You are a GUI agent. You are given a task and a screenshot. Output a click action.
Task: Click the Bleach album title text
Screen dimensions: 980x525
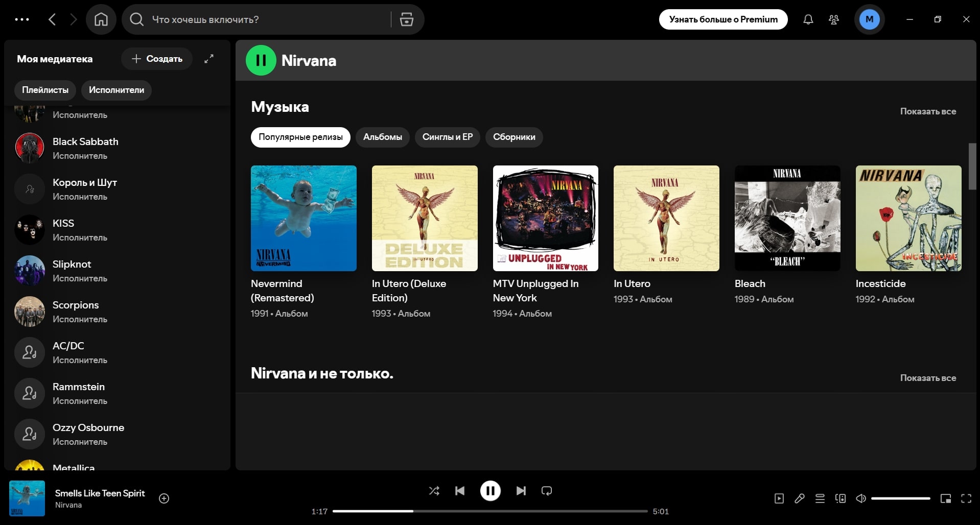pos(750,283)
